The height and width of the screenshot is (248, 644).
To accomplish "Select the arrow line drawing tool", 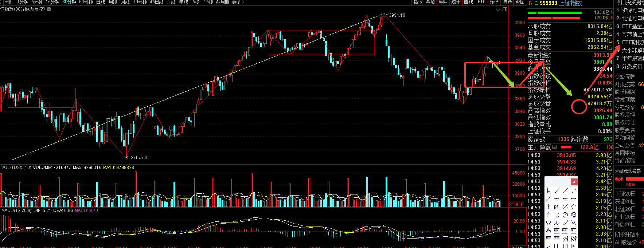I will [574, 191].
